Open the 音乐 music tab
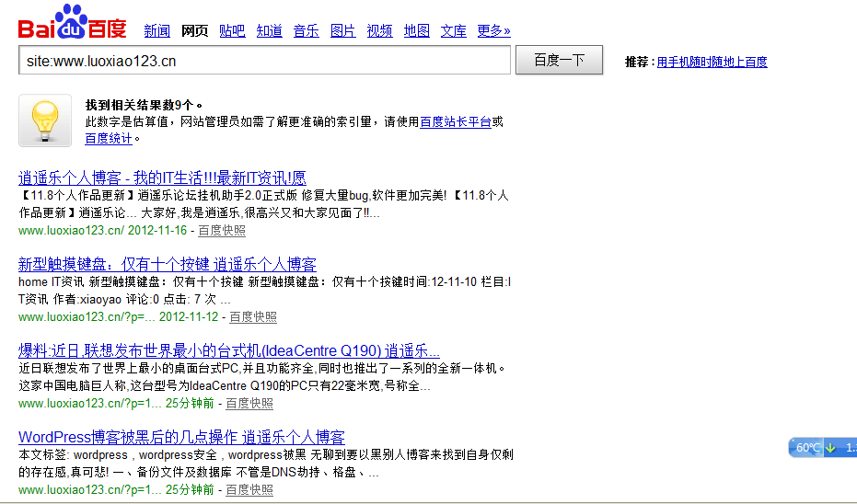 pos(306,31)
